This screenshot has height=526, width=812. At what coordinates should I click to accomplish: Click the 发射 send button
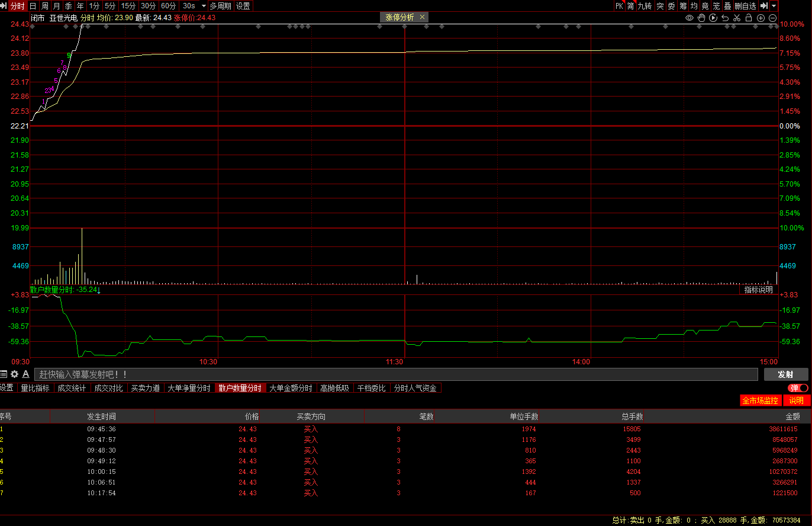pyautogui.click(x=785, y=374)
